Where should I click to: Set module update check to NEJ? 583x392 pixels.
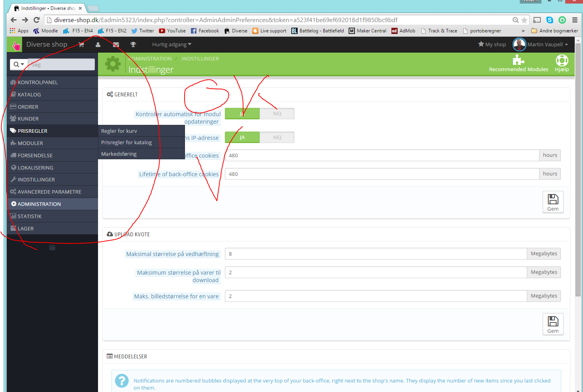click(277, 114)
